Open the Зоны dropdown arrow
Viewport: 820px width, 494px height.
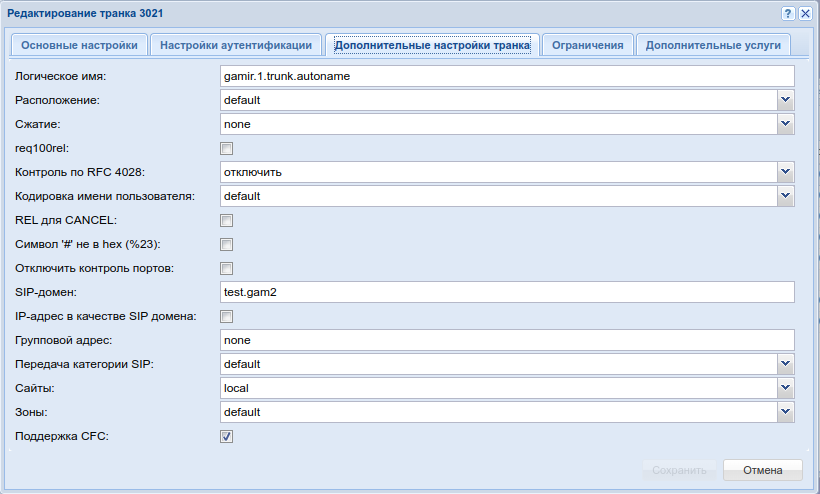pyautogui.click(x=785, y=412)
